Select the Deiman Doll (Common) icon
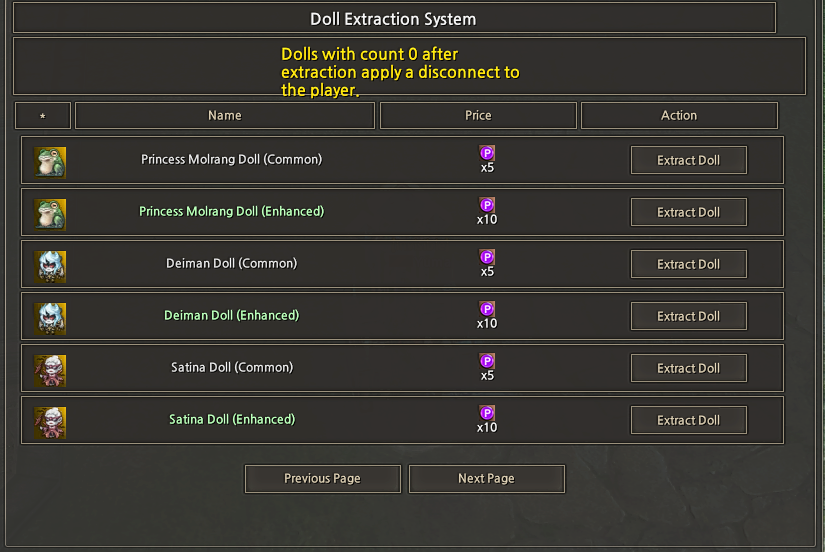825x552 pixels. point(50,265)
